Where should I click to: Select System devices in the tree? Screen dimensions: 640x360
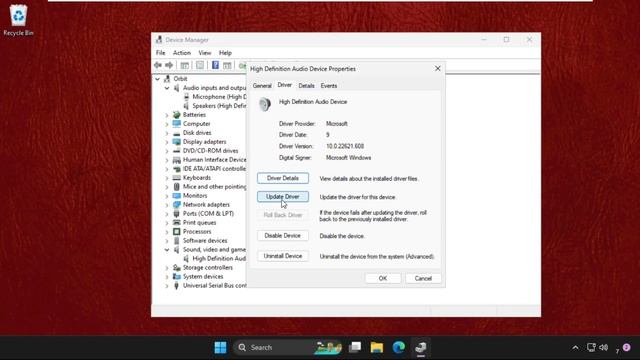tap(203, 276)
